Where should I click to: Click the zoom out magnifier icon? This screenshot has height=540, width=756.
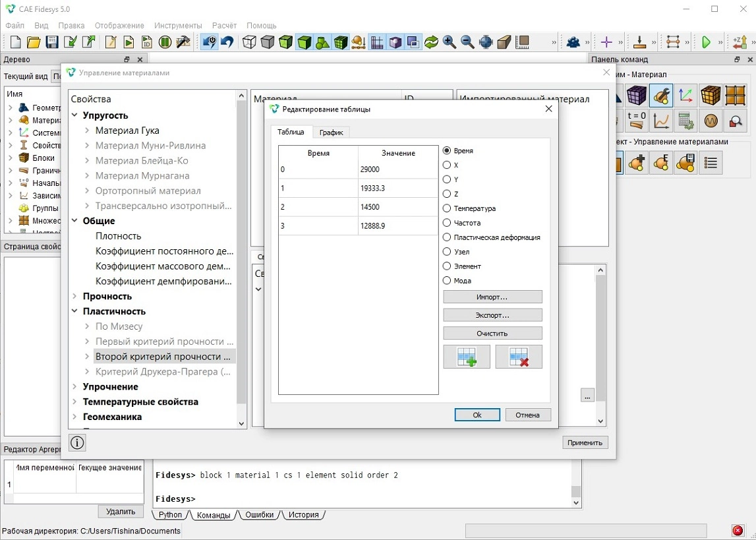pos(467,42)
